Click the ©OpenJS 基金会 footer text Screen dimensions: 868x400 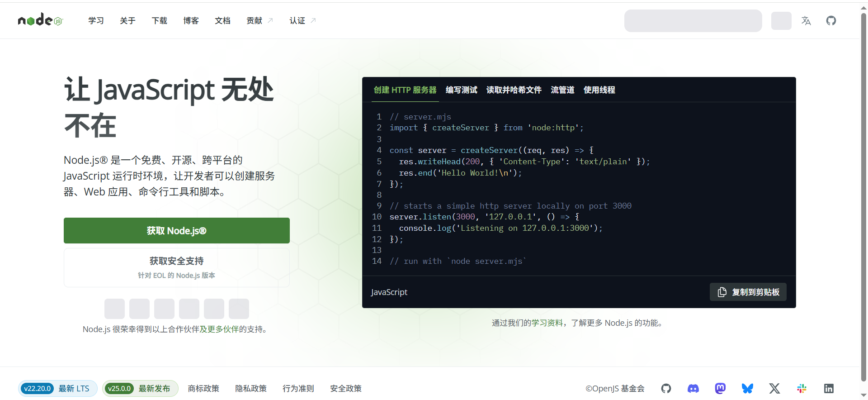tap(615, 389)
